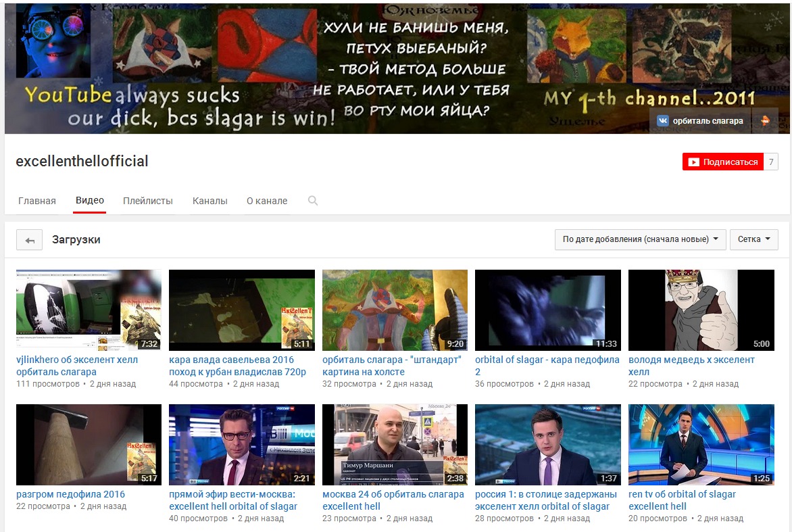Click the 44 просмотра view count

pyautogui.click(x=196, y=384)
